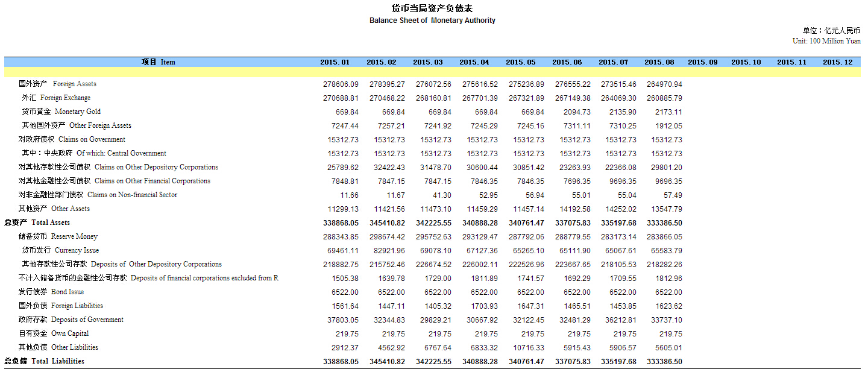Select Total Assets value 338868.05

tap(341, 223)
